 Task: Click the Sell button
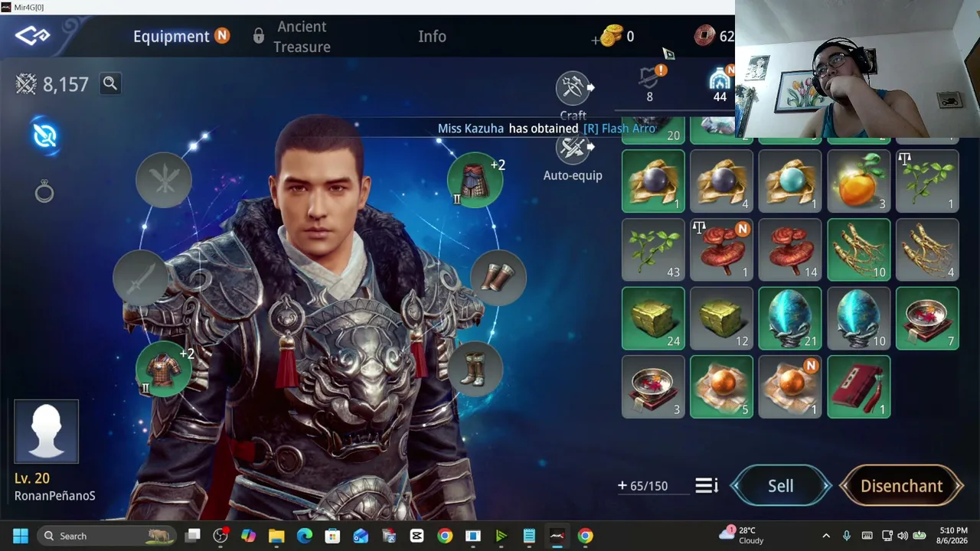click(x=781, y=486)
